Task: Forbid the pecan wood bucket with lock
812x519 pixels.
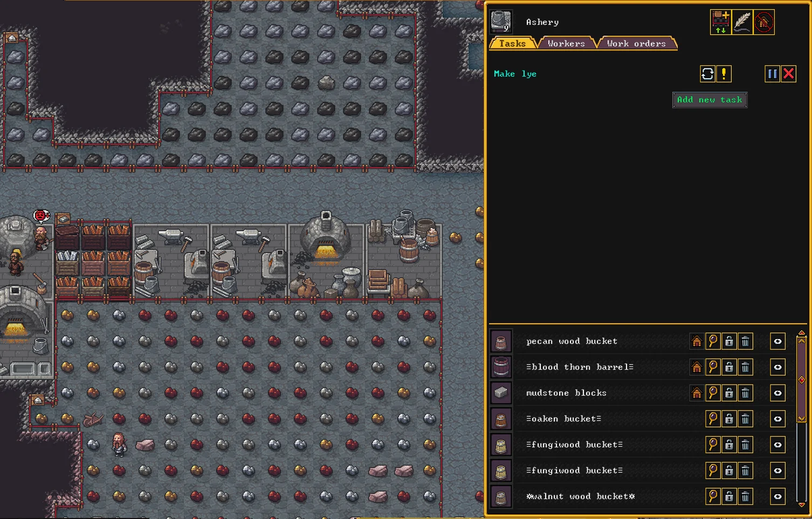Action: 729,341
